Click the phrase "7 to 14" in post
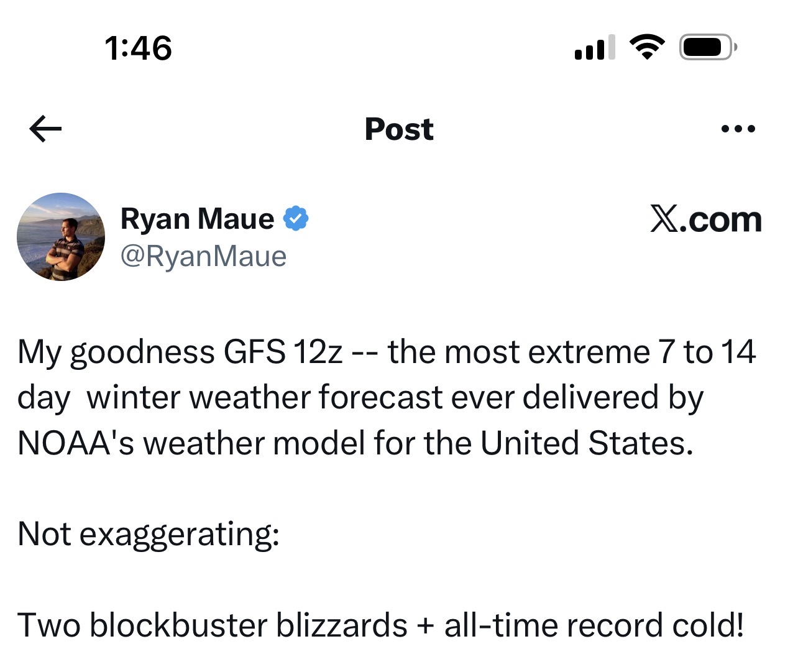This screenshot has width=798, height=672. tap(707, 352)
